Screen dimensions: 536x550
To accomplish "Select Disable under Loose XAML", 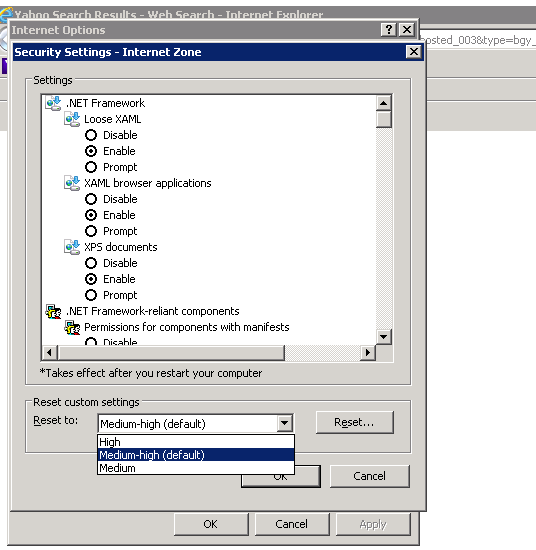I will coord(91,135).
